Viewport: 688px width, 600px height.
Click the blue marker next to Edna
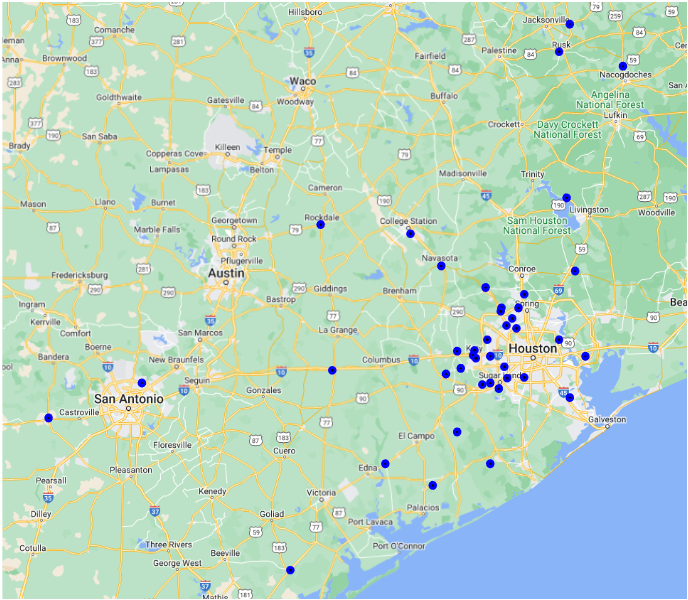[385, 463]
